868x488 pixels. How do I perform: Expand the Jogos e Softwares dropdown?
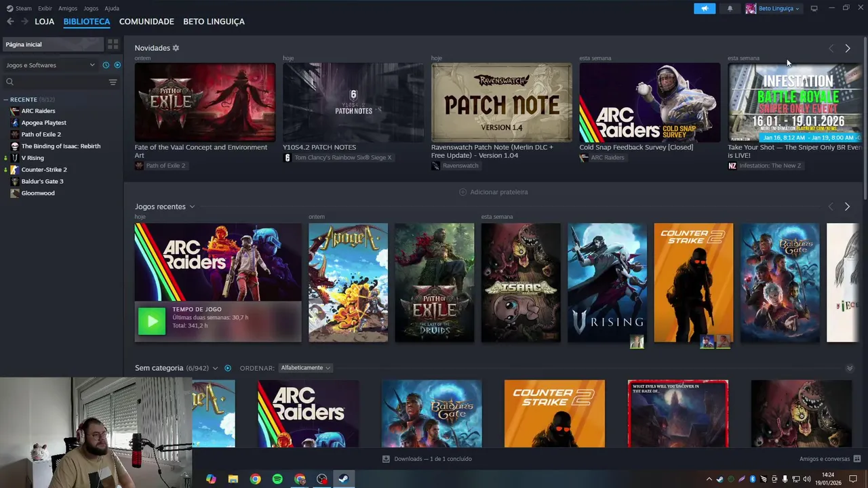coord(51,65)
